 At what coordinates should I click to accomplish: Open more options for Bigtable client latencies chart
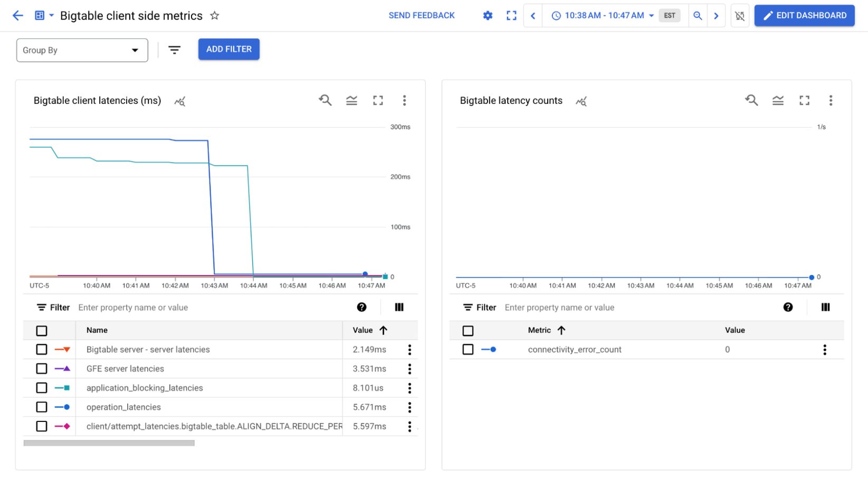[404, 100]
